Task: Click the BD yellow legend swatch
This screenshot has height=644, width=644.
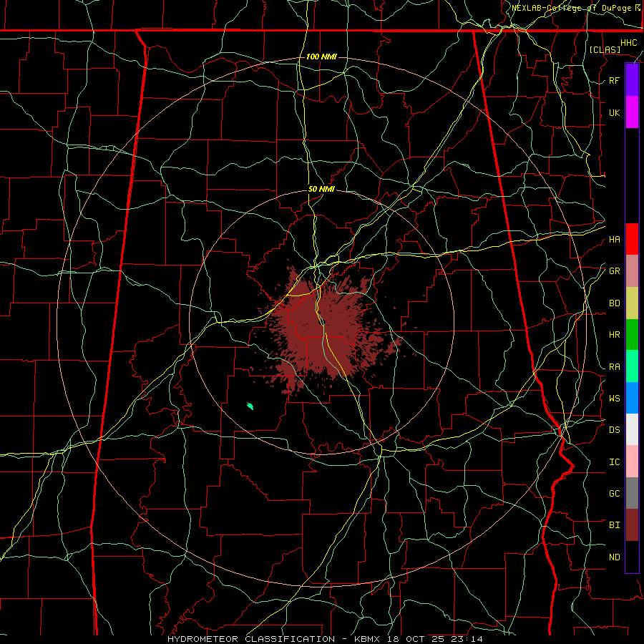Action: [x=632, y=303]
